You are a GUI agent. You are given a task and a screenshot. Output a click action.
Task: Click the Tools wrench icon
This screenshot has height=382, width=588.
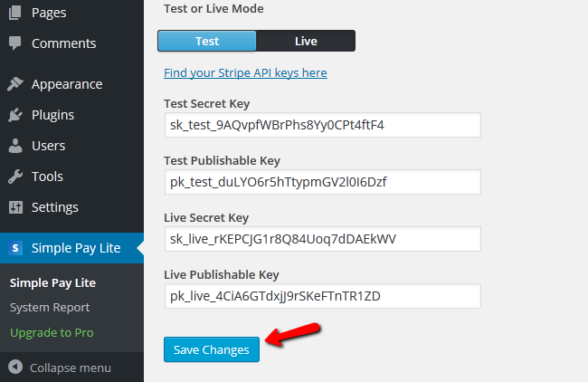(14, 177)
